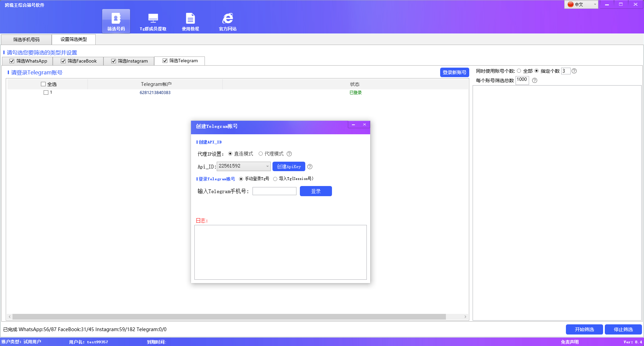Click the horizontal scrollbar under account list
Screen dimensions: 644x346
[229, 317]
